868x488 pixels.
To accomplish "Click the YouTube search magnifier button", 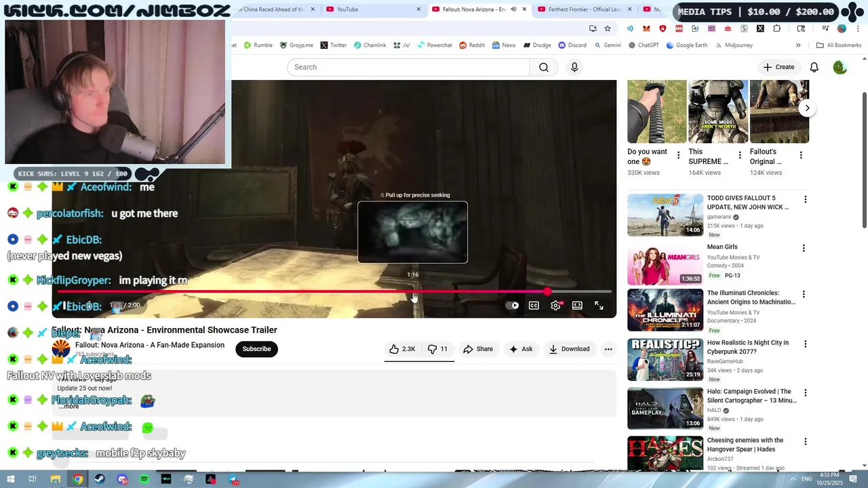I will click(544, 67).
